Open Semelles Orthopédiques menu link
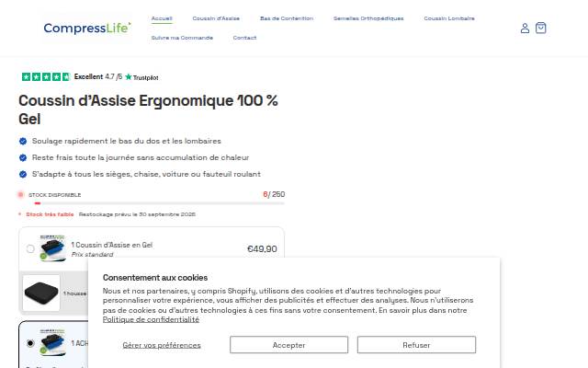This screenshot has height=368, width=588. point(368,18)
